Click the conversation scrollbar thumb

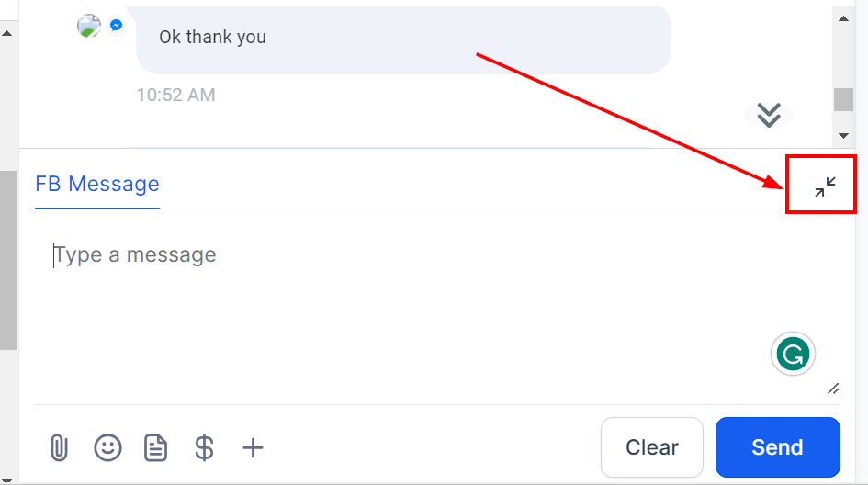(x=843, y=99)
